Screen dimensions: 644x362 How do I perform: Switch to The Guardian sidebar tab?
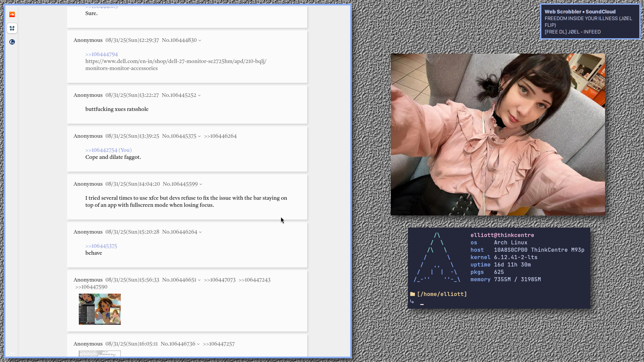point(12,42)
